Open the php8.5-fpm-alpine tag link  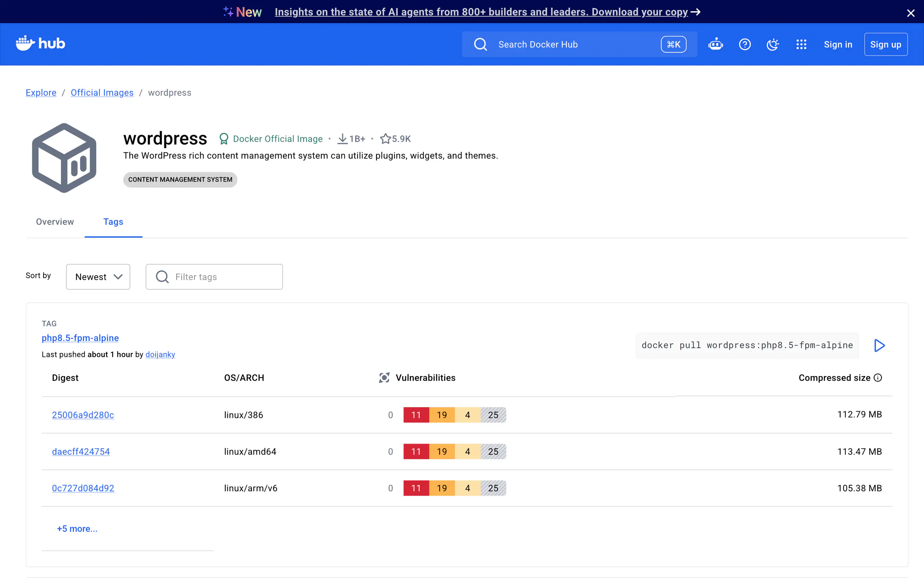[x=80, y=338]
